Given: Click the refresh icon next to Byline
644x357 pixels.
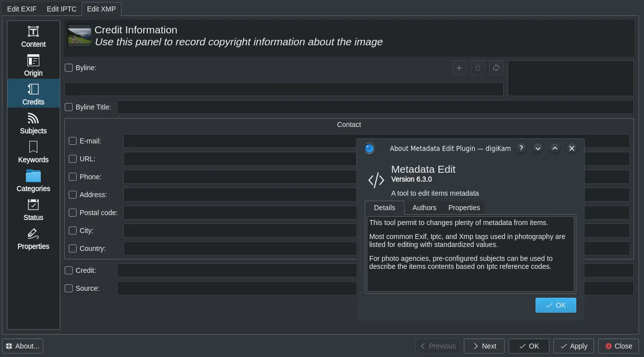Looking at the screenshot, I should [x=496, y=68].
